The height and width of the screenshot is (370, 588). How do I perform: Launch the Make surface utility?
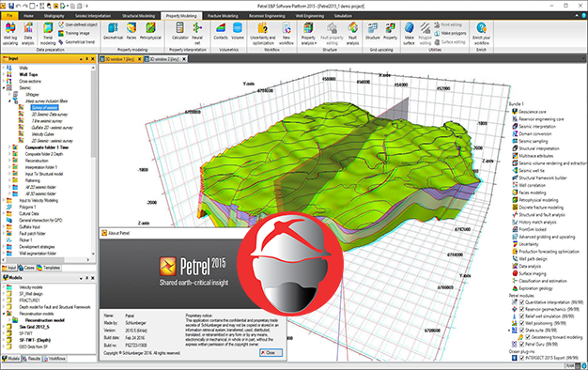410,34
